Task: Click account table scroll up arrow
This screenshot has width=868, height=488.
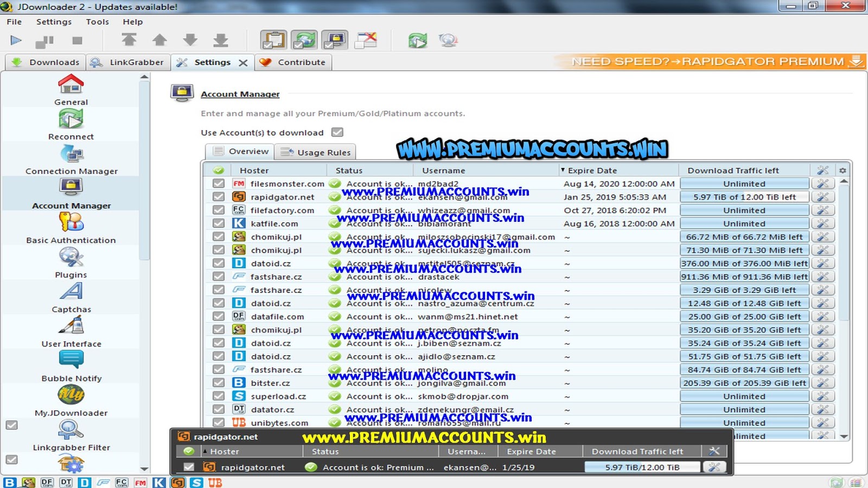Action: pos(844,182)
